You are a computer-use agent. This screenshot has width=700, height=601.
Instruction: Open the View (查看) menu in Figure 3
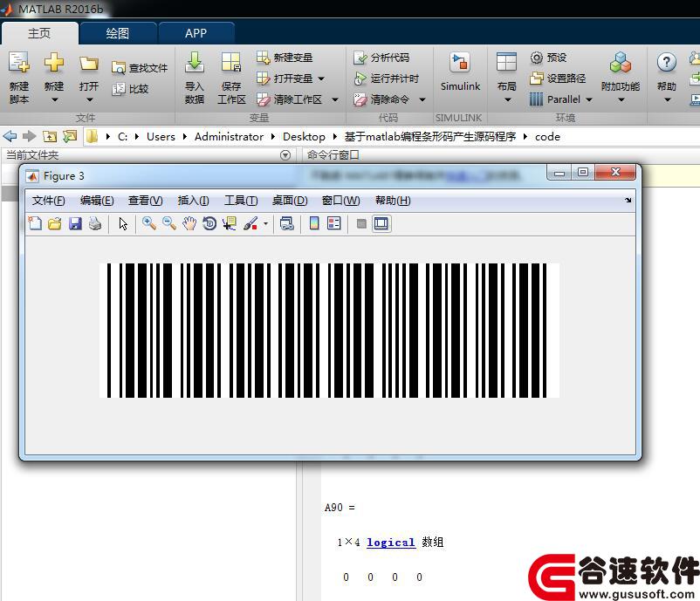pyautogui.click(x=145, y=201)
